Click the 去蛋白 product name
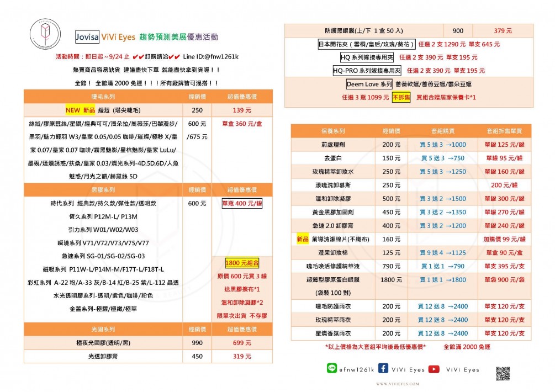555x392 pixels. (x=333, y=158)
